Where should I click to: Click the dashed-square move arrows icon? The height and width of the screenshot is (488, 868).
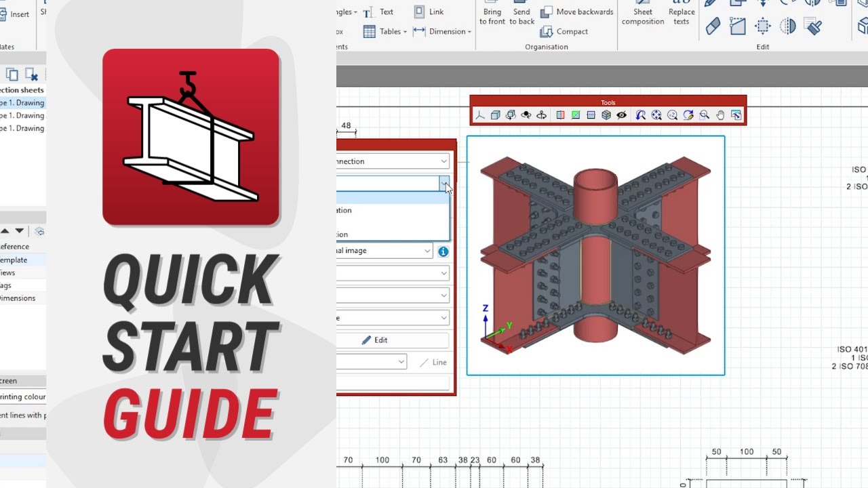tap(763, 26)
